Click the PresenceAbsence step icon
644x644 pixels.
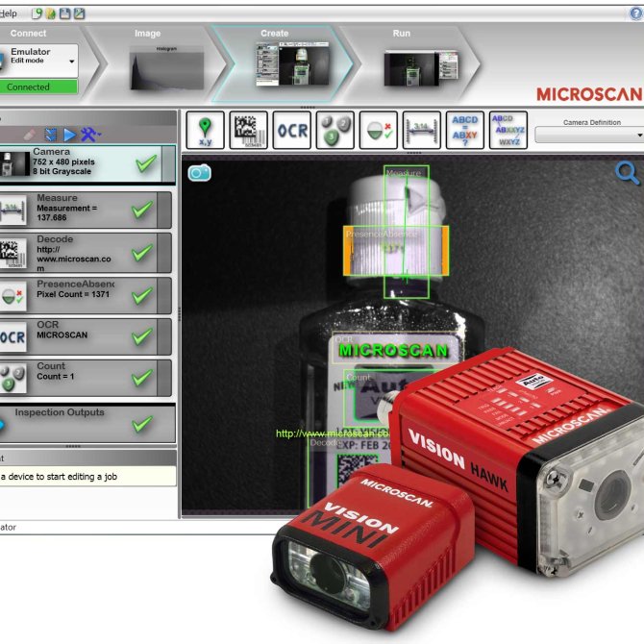coord(12,296)
